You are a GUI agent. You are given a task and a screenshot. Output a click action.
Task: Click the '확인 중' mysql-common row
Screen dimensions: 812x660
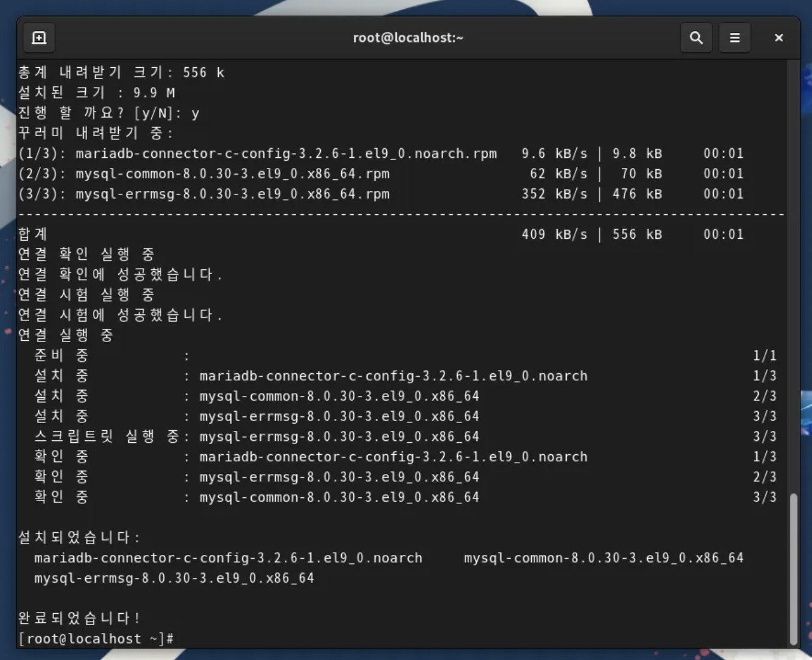click(x=405, y=497)
